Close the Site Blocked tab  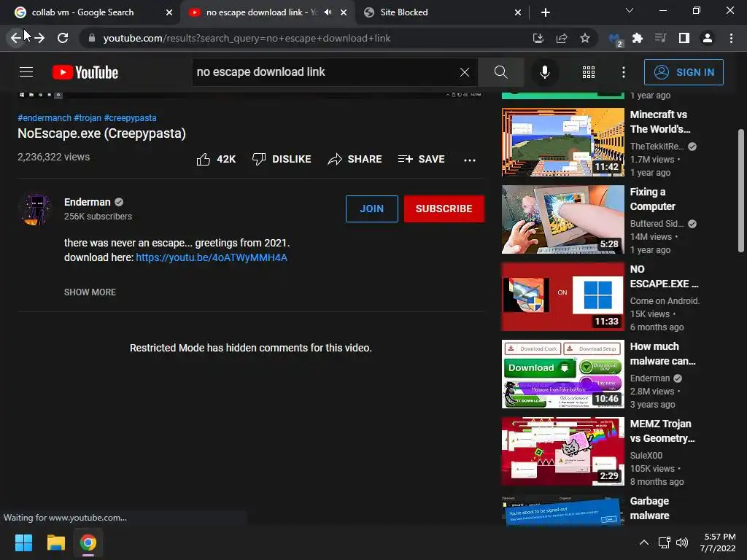point(518,12)
